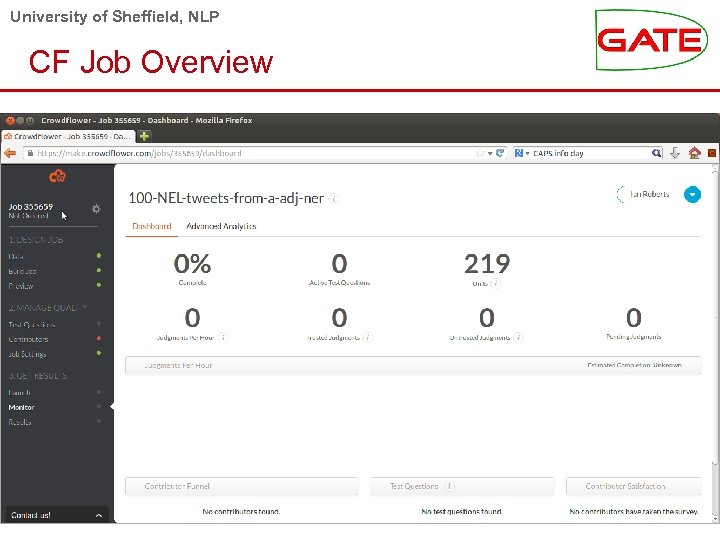Switch to the Advanced Analytics tab
The width and height of the screenshot is (720, 540).
pyautogui.click(x=221, y=226)
